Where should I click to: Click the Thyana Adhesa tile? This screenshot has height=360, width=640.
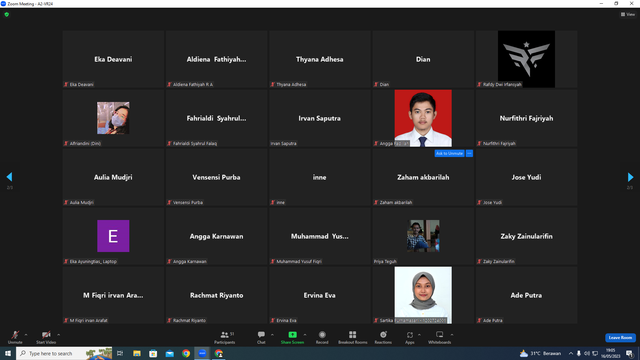tap(320, 59)
